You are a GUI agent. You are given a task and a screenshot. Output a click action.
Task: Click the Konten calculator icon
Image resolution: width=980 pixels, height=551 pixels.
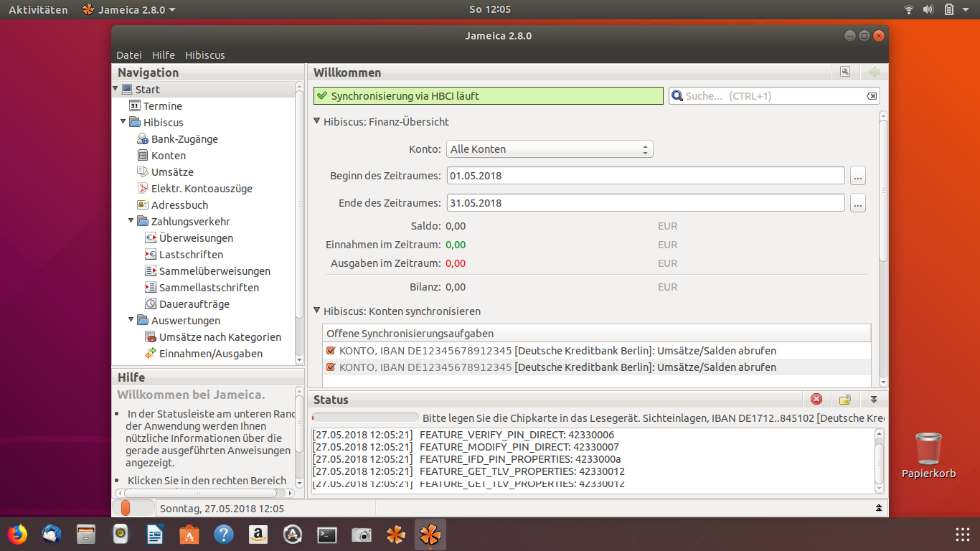pos(143,156)
